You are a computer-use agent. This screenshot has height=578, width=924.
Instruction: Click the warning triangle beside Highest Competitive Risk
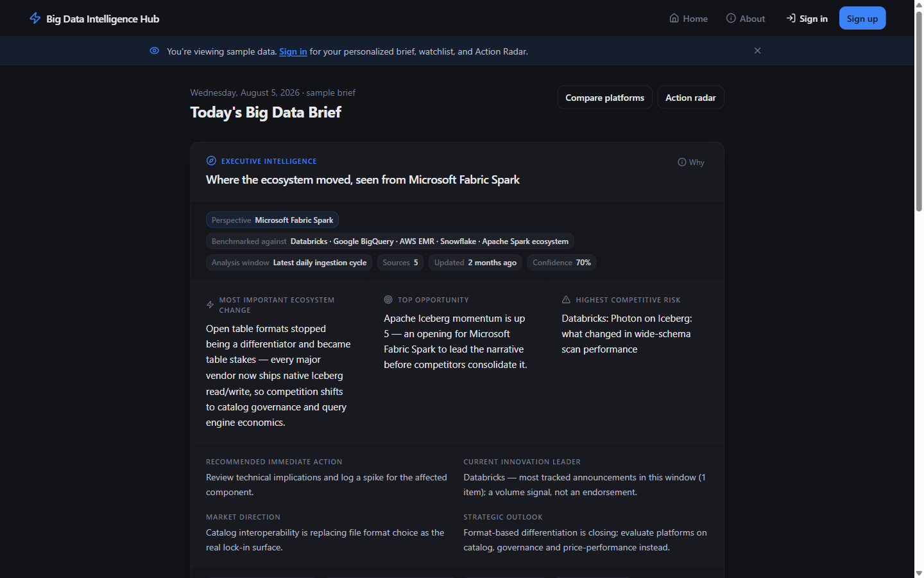pyautogui.click(x=566, y=300)
